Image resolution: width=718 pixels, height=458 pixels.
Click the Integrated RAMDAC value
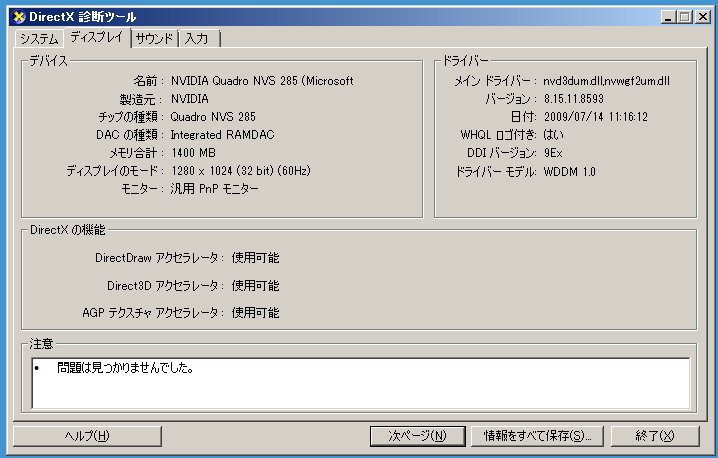(x=223, y=135)
